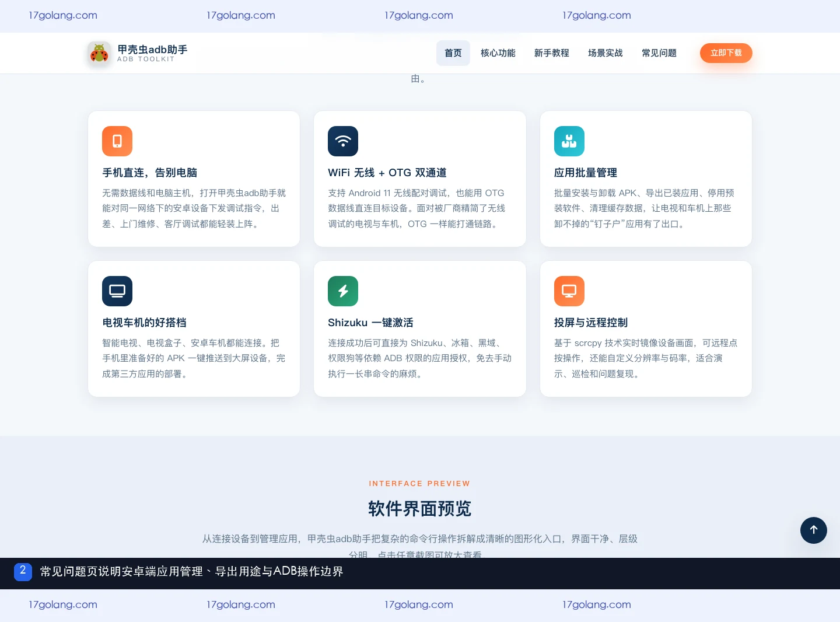Click the ladybug ADB Toolkit logo

coord(99,53)
